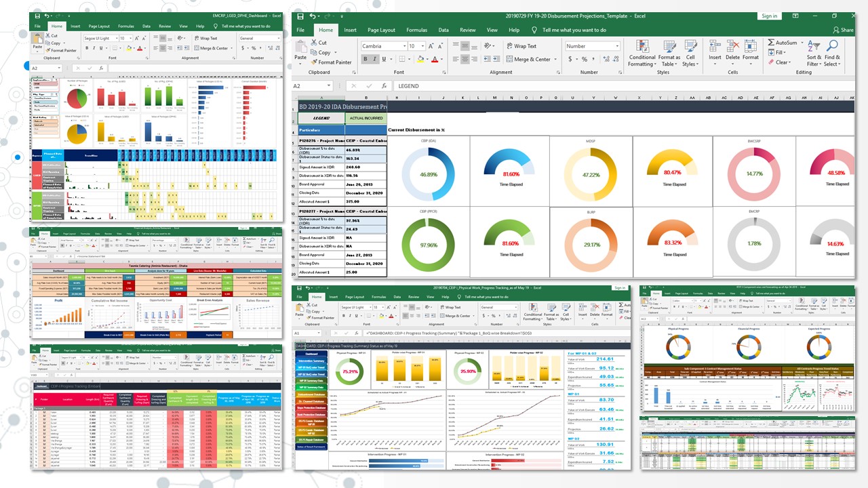The width and height of the screenshot is (868, 488).
Task: Expand Number format dropdown in Disbursement Projections window
Action: click(616, 46)
